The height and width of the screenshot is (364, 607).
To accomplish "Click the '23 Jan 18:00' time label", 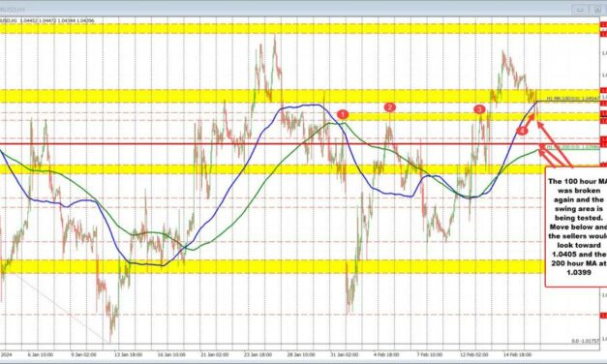I will 258,354.
